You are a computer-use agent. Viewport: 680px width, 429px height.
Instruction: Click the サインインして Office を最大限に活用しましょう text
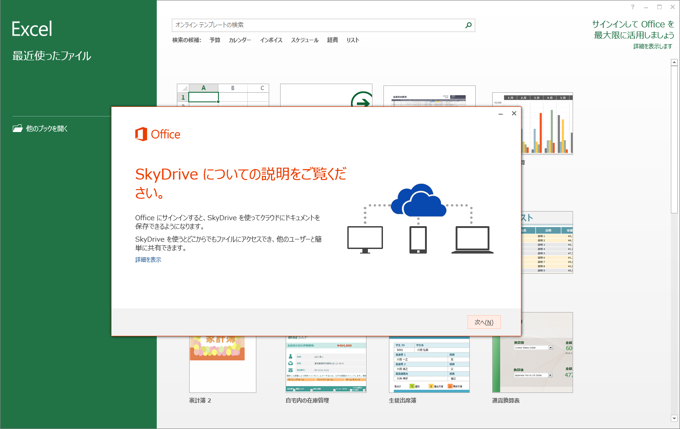[x=633, y=29]
